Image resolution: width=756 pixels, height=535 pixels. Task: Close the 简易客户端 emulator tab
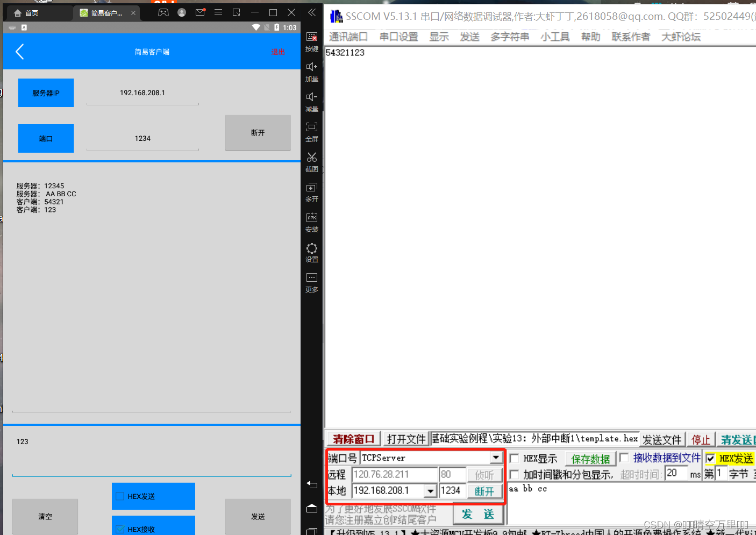133,13
